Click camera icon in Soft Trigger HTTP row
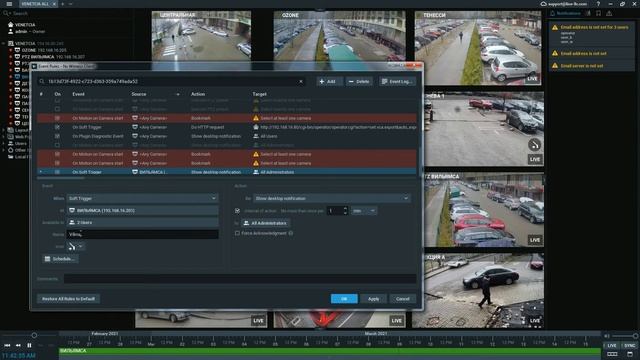The width and height of the screenshot is (640, 360). (135, 127)
